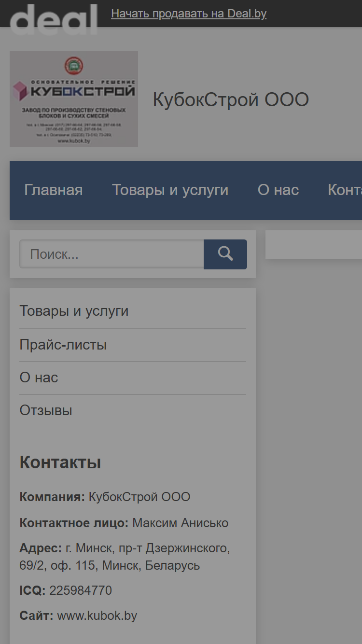This screenshot has width=362, height=644.
Task: Open the О нас tab in the blue navbar
Action: pos(278,190)
